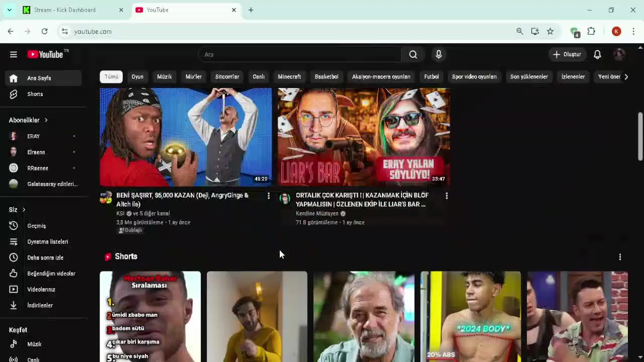
Task: Open BENİ ŞAŞIRT video title
Action: (182, 200)
